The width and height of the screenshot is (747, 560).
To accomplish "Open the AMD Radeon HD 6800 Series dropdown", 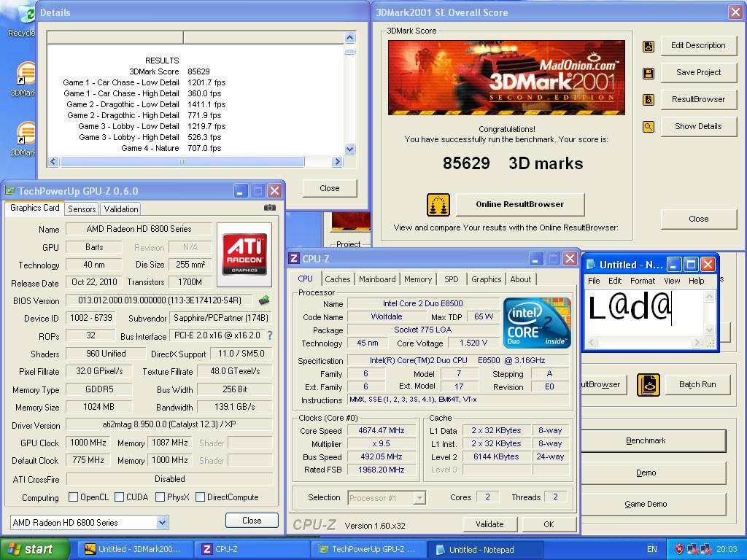I will click(162, 522).
